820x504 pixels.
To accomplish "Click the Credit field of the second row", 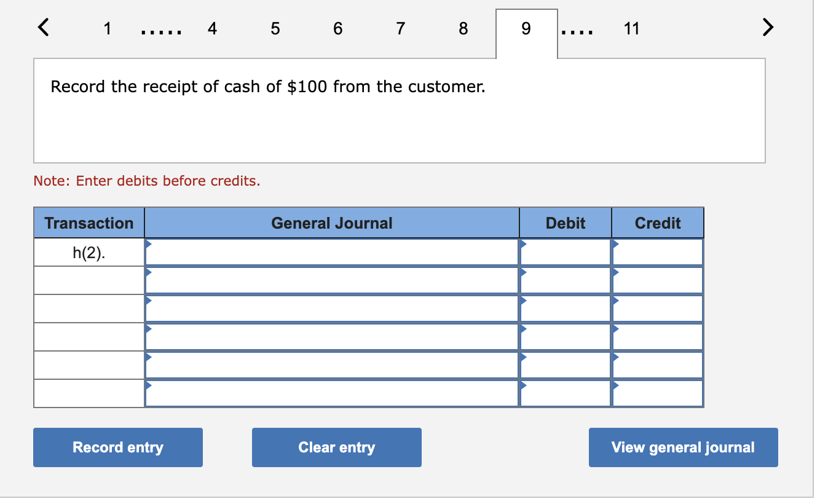I will 656,280.
